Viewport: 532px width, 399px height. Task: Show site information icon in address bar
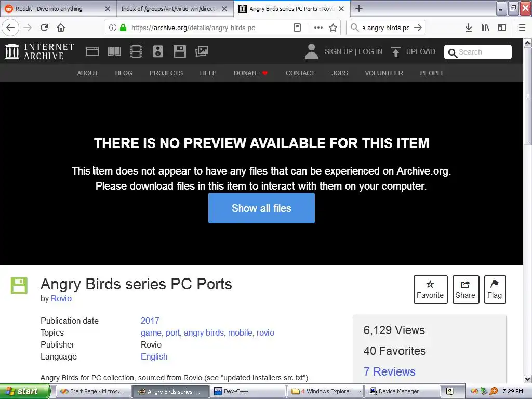(x=113, y=28)
